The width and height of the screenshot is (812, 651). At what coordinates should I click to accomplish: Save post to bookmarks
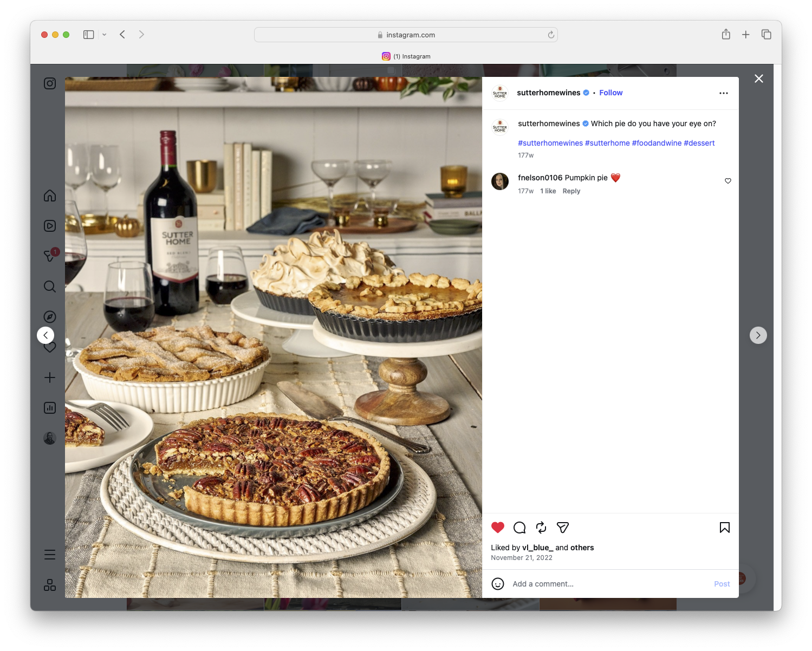[724, 527]
